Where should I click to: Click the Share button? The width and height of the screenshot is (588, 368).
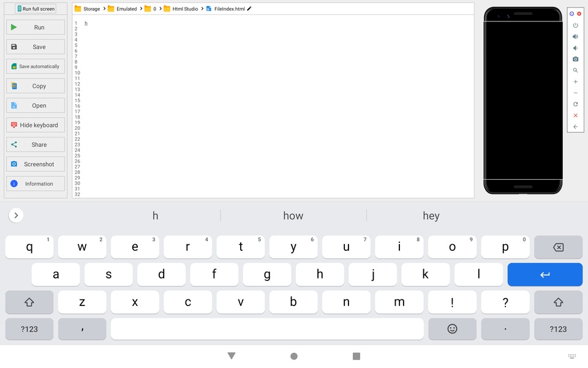coord(36,145)
